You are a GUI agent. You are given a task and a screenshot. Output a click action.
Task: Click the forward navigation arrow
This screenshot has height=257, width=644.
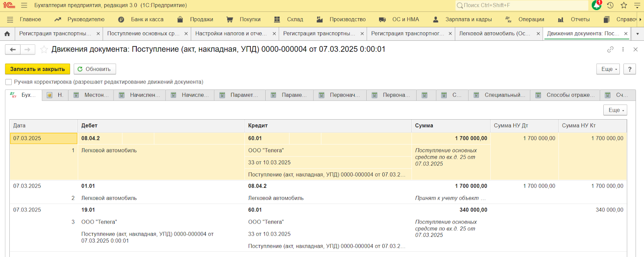click(x=27, y=49)
